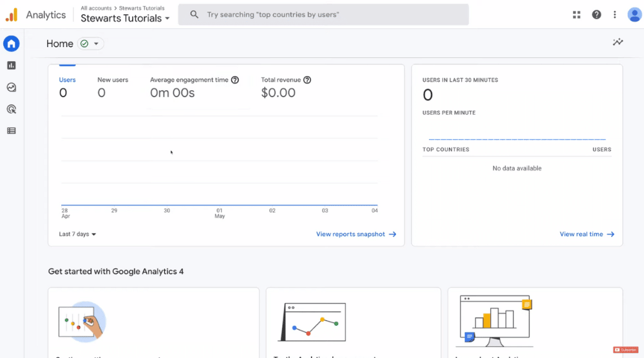This screenshot has height=358, width=644.
Task: Click the 01 May date label on chart
Action: [220, 213]
